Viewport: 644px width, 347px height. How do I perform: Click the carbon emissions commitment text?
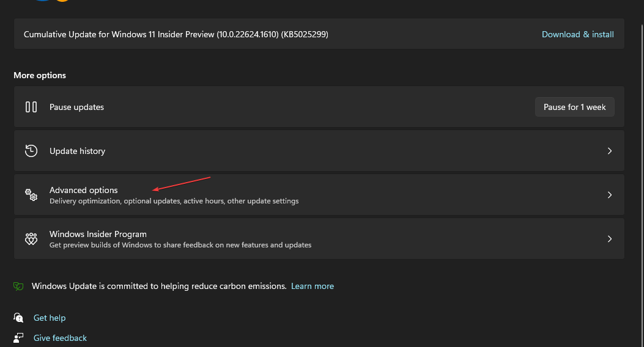pyautogui.click(x=159, y=287)
